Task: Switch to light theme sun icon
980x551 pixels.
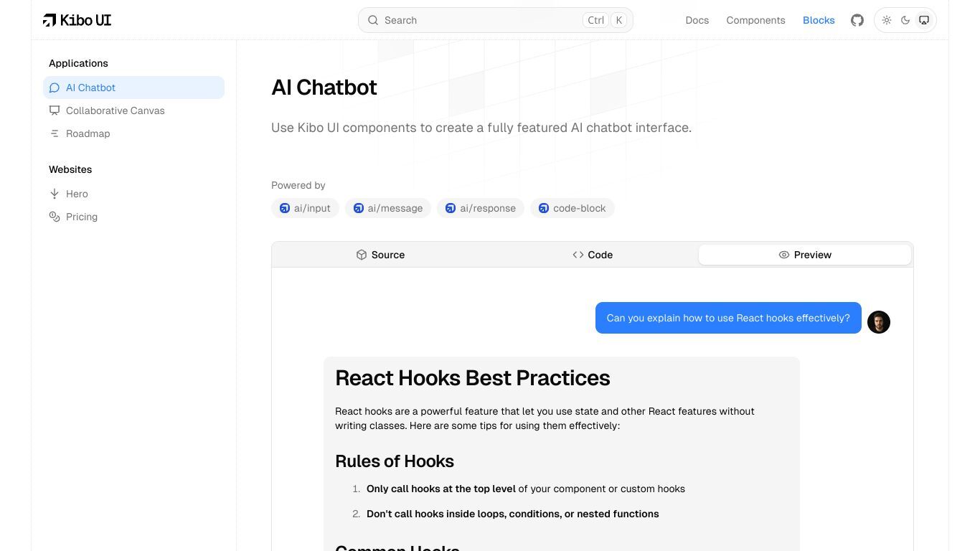Action: pyautogui.click(x=887, y=20)
